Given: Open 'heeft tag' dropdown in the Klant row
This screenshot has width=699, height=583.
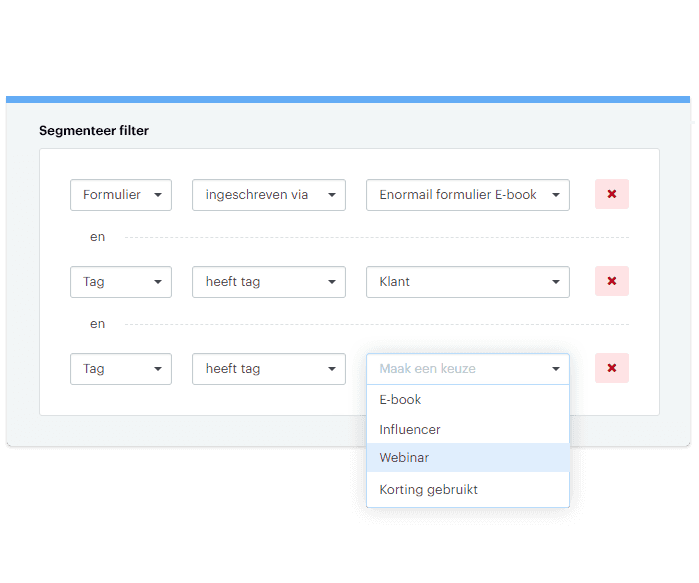Looking at the screenshot, I should click(x=269, y=282).
